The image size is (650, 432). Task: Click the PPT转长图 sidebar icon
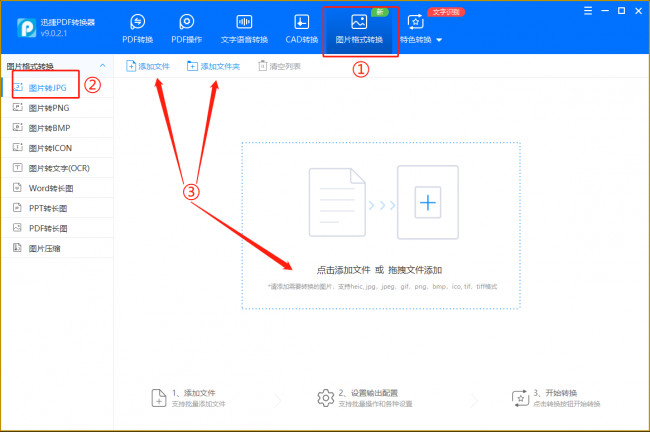(17, 207)
